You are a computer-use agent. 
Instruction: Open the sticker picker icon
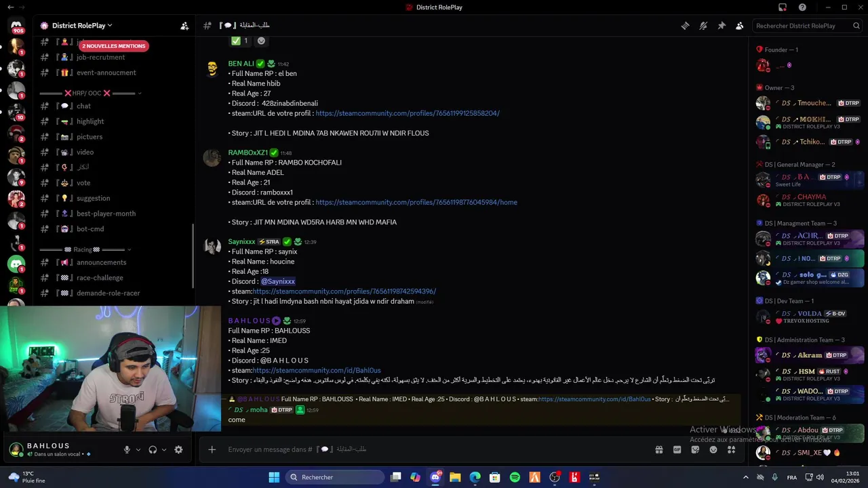(x=695, y=449)
